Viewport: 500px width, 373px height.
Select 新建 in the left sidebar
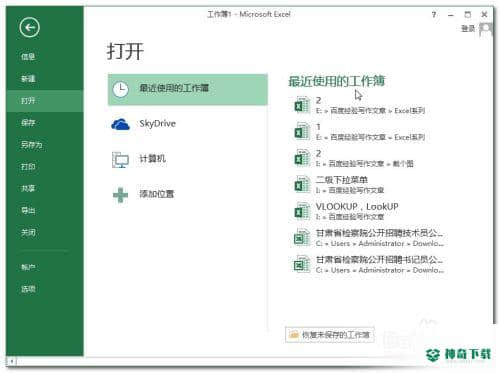click(28, 79)
